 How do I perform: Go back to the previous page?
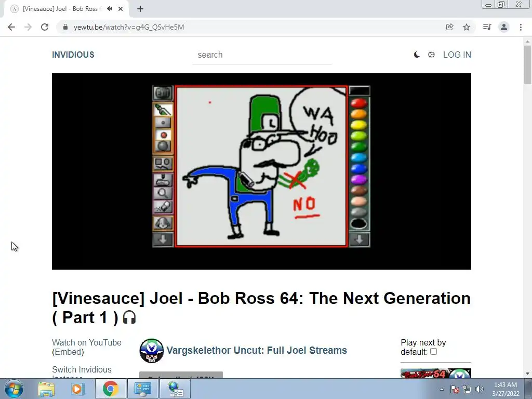coord(11,27)
